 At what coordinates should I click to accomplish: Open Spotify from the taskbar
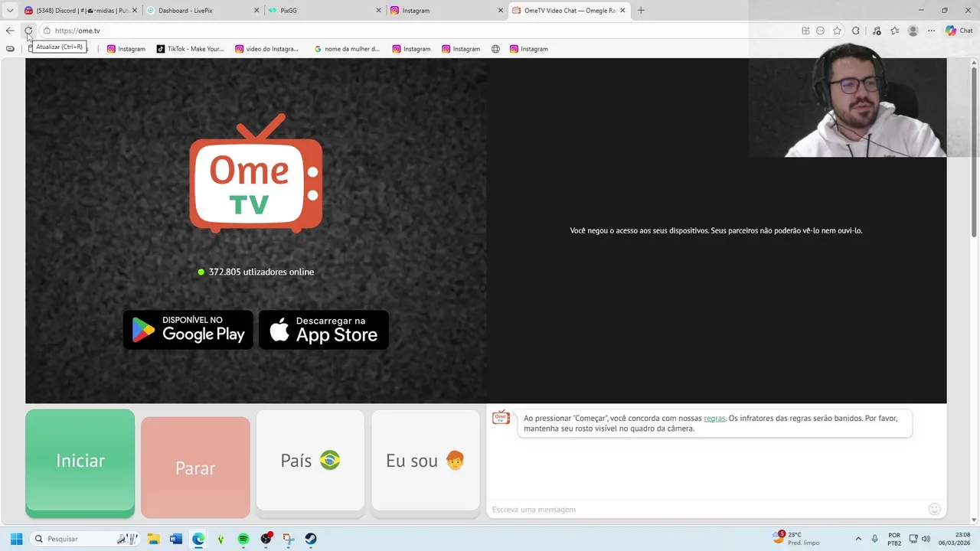[x=243, y=539]
